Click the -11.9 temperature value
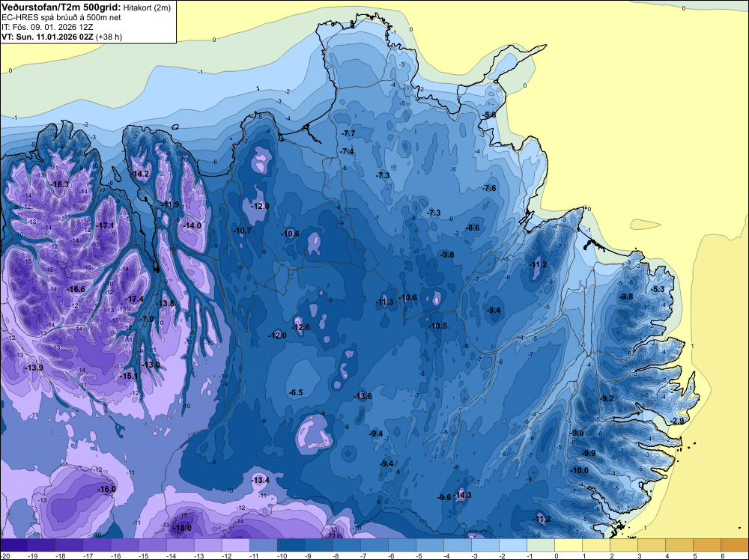 click(x=170, y=205)
